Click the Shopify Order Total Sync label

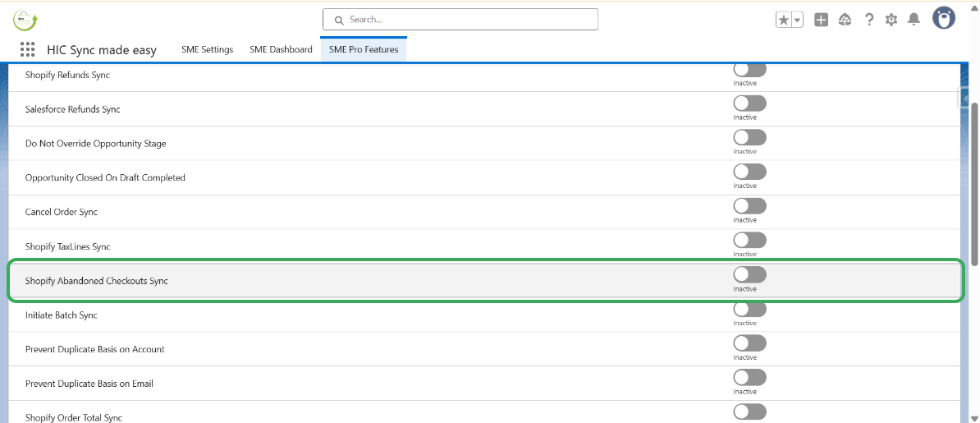pyautogui.click(x=74, y=417)
